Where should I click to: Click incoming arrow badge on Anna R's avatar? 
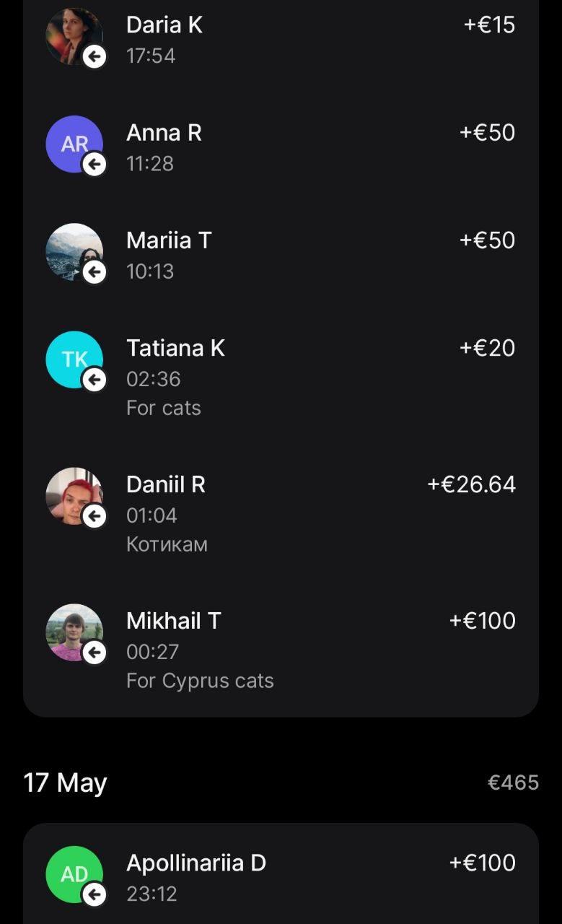(x=95, y=165)
